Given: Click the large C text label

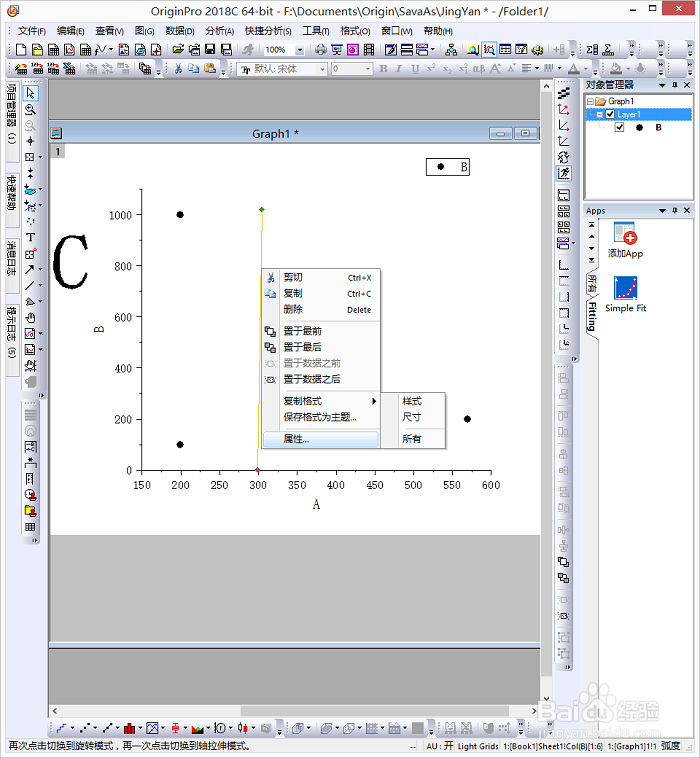Looking at the screenshot, I should [x=71, y=262].
